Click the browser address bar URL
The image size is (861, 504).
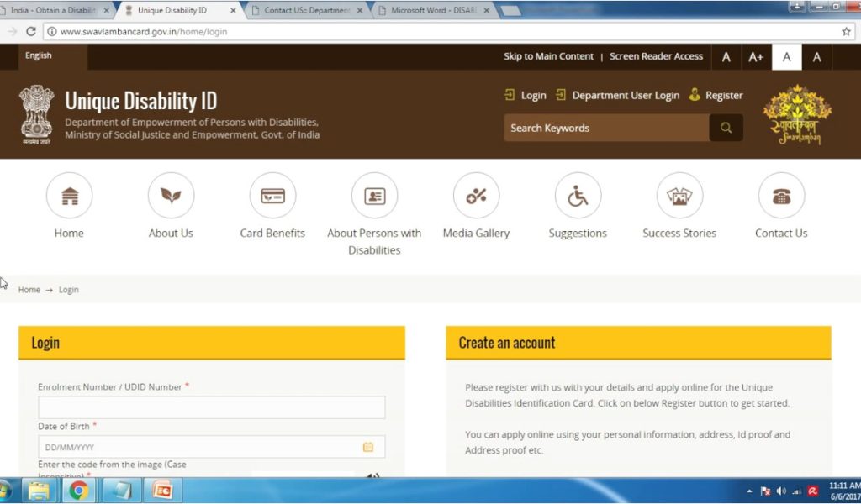coord(144,32)
